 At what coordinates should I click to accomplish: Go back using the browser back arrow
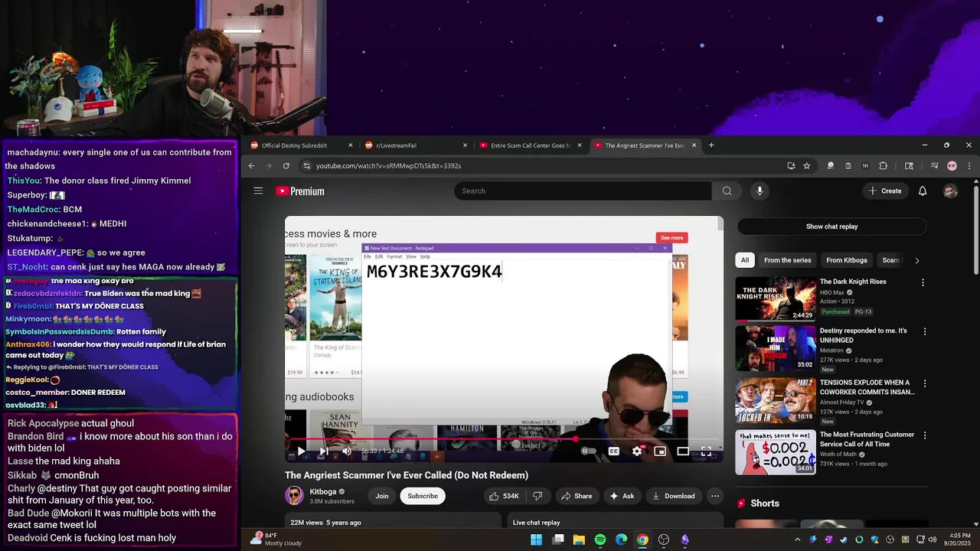click(251, 165)
